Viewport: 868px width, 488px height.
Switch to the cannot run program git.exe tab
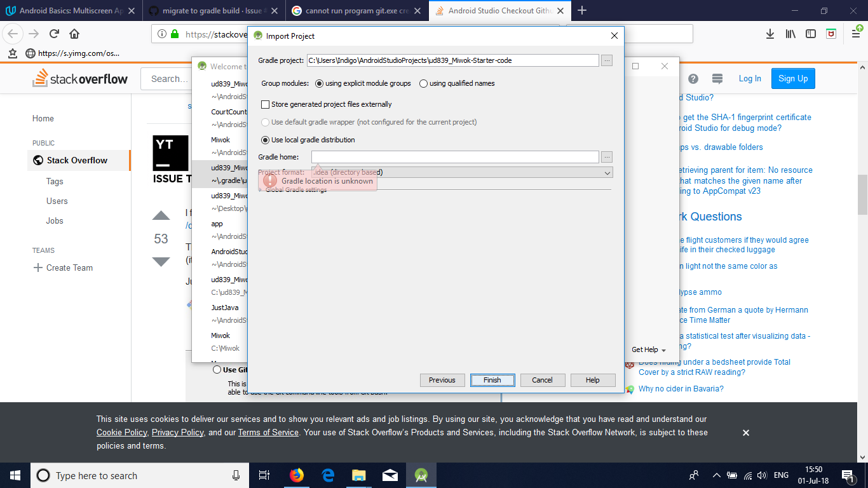(x=356, y=10)
